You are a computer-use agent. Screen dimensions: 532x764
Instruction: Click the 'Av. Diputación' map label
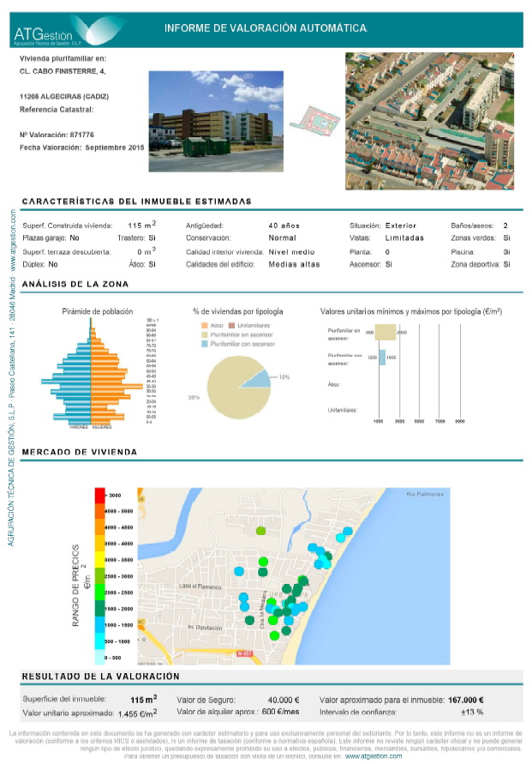205,628
